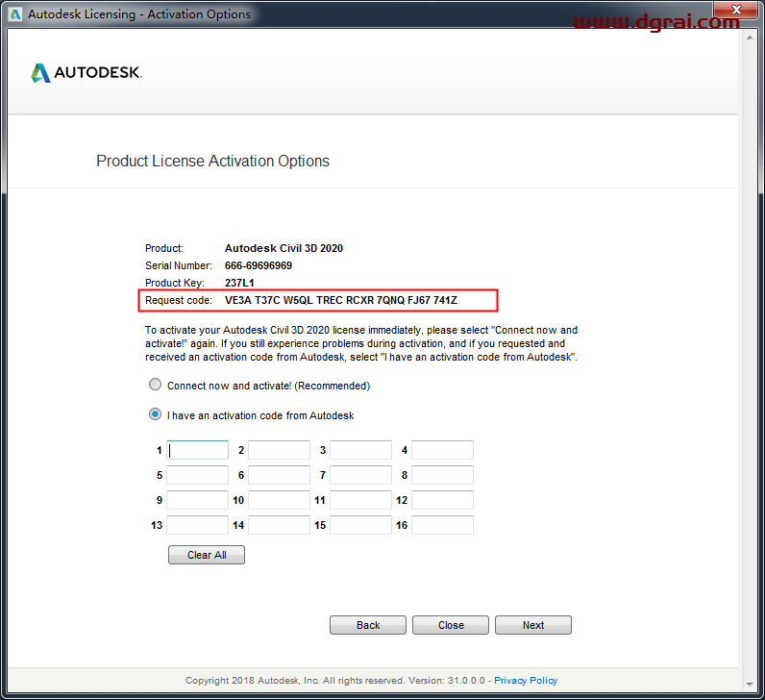This screenshot has width=765, height=700.
Task: Click activation code field 7
Action: click(360, 475)
